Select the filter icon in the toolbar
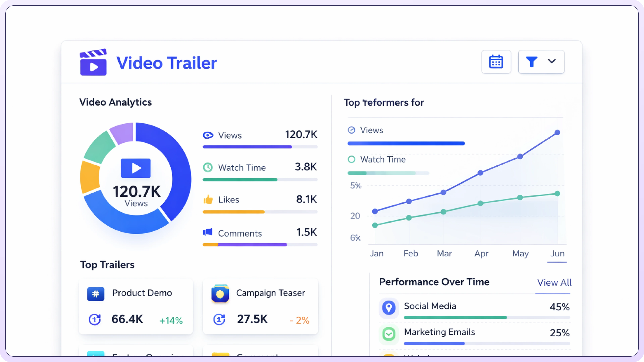The image size is (644, 362). tap(531, 62)
